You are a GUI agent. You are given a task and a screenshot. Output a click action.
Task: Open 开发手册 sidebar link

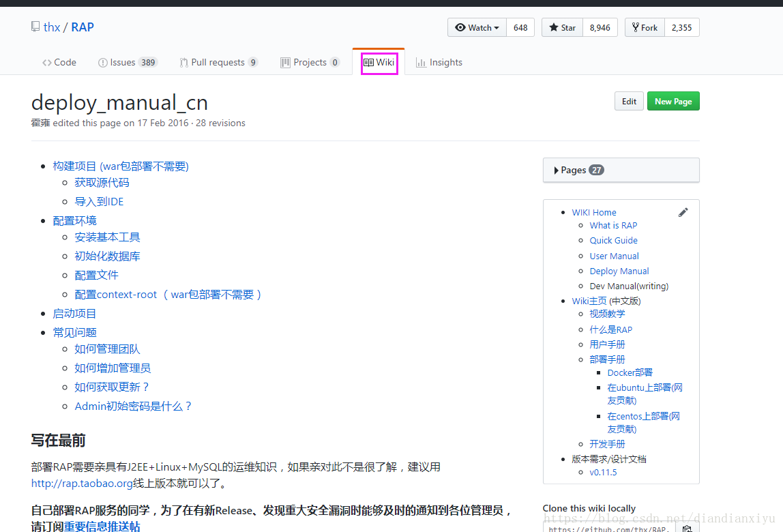(x=607, y=444)
